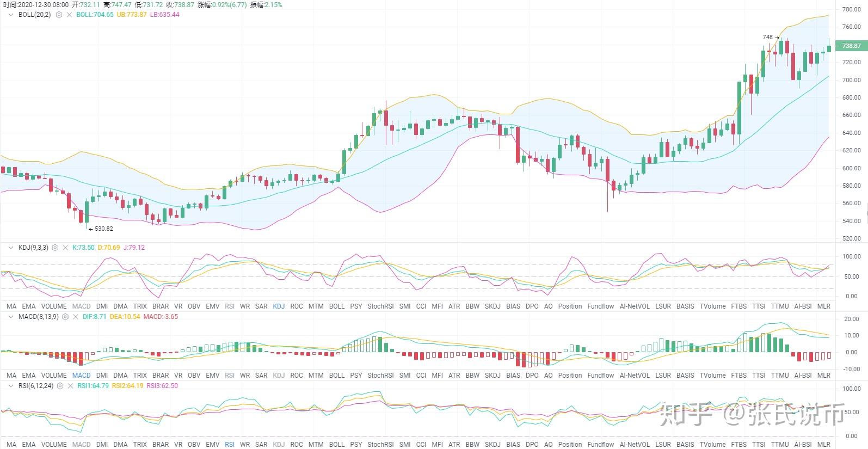Close the KDJ(9,3,3) indicator panel

point(65,248)
